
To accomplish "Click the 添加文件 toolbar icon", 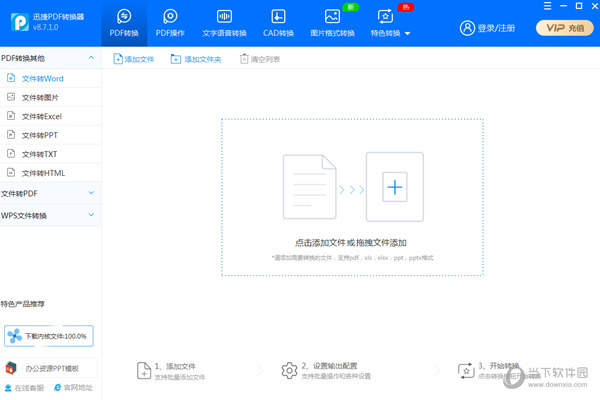I will [x=118, y=60].
